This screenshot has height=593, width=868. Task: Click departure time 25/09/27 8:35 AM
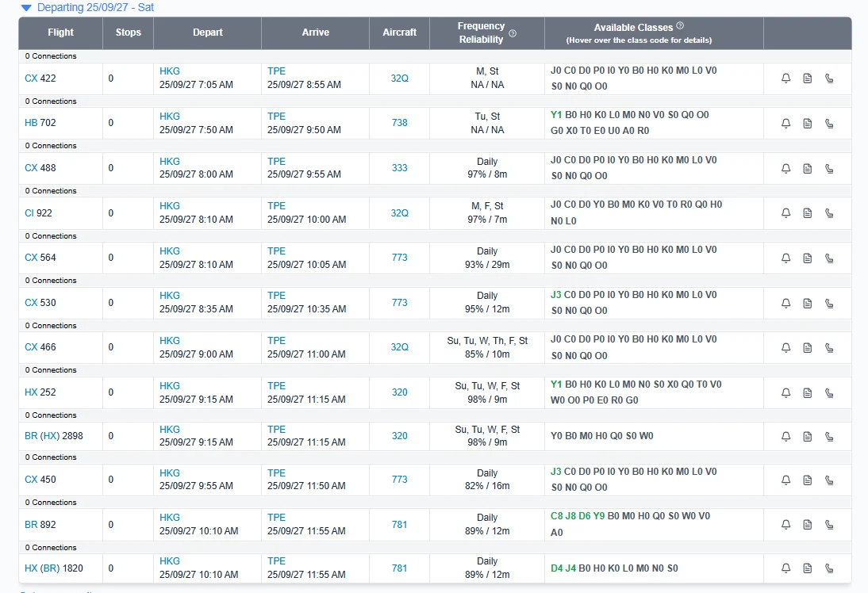coord(196,309)
